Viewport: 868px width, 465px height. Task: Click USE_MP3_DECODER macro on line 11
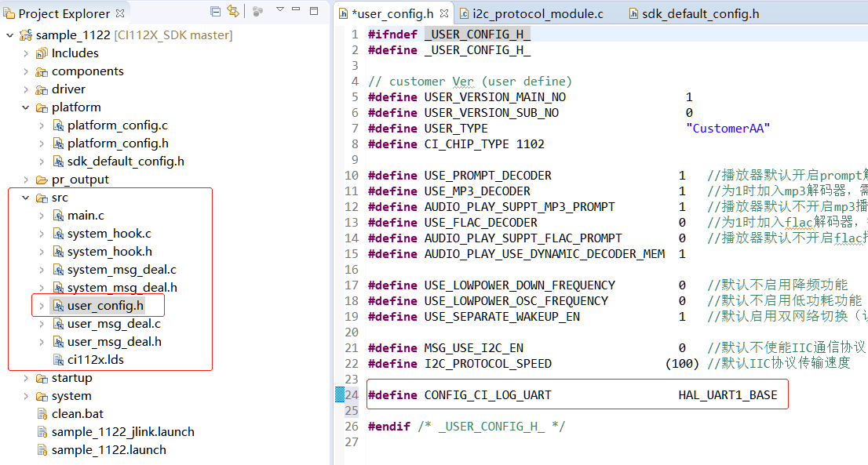[477, 191]
